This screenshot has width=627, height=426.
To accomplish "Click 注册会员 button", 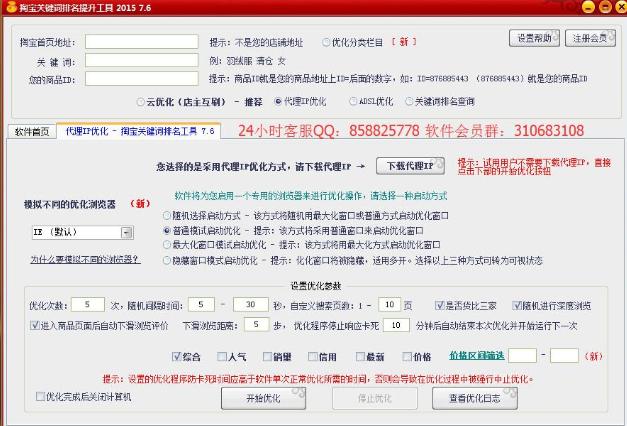I will [590, 38].
